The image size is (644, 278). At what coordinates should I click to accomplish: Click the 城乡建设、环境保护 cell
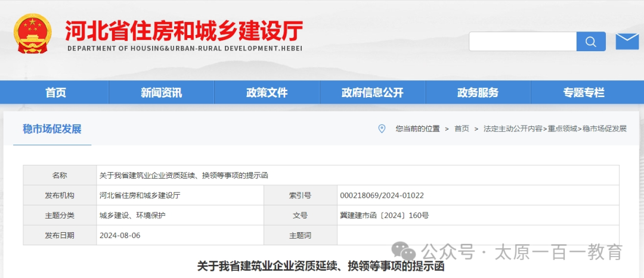pos(180,215)
